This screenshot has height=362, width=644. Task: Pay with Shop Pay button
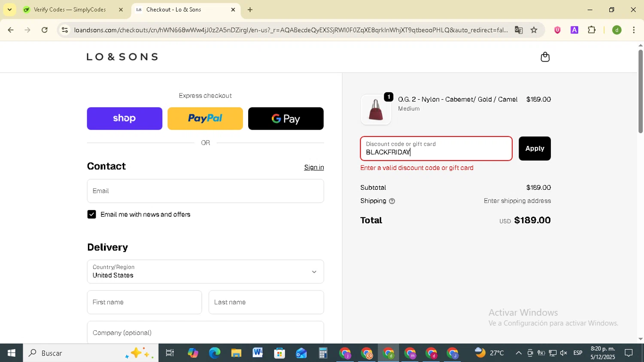[125, 119]
